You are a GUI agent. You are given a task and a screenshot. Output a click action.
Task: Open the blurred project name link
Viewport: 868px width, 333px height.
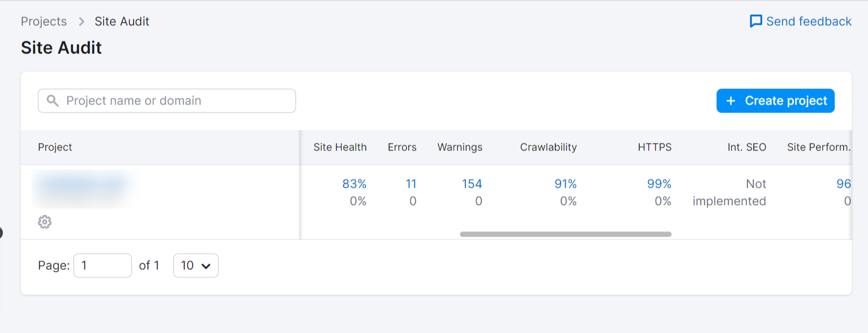(x=82, y=184)
